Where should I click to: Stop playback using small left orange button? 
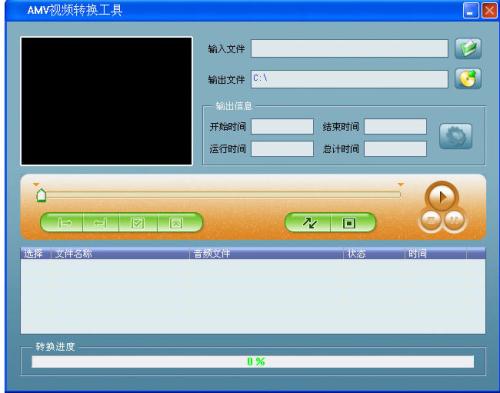[431, 220]
